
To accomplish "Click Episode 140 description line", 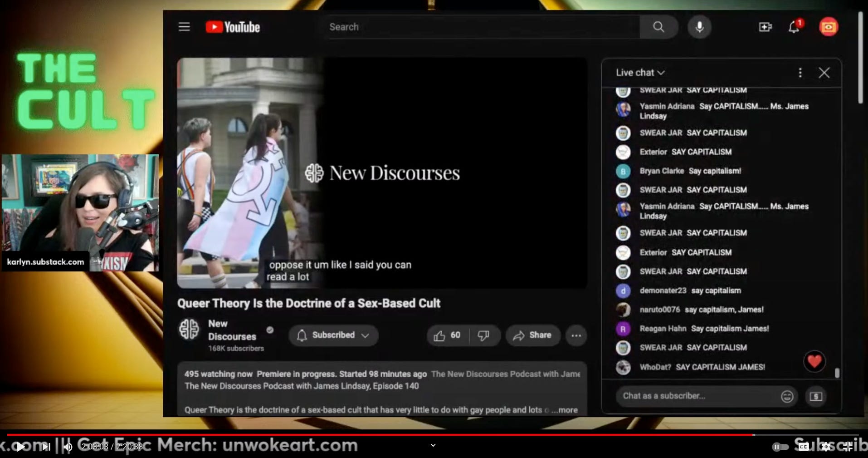I will 302,386.
